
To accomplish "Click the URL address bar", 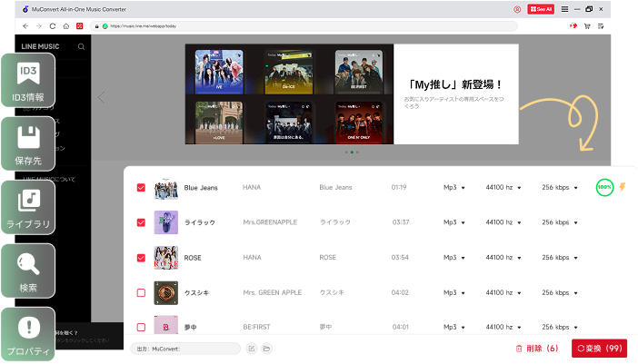I will point(304,26).
